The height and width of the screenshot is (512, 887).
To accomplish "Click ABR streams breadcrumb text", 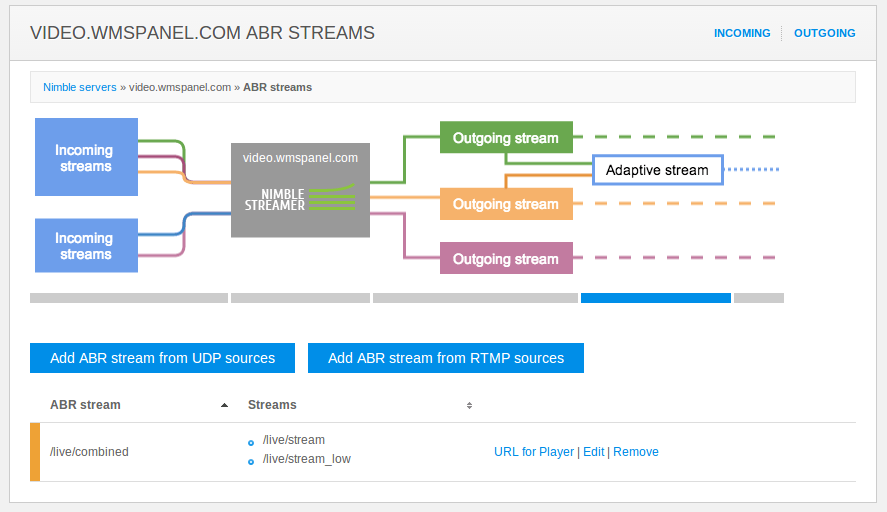I will pyautogui.click(x=278, y=87).
